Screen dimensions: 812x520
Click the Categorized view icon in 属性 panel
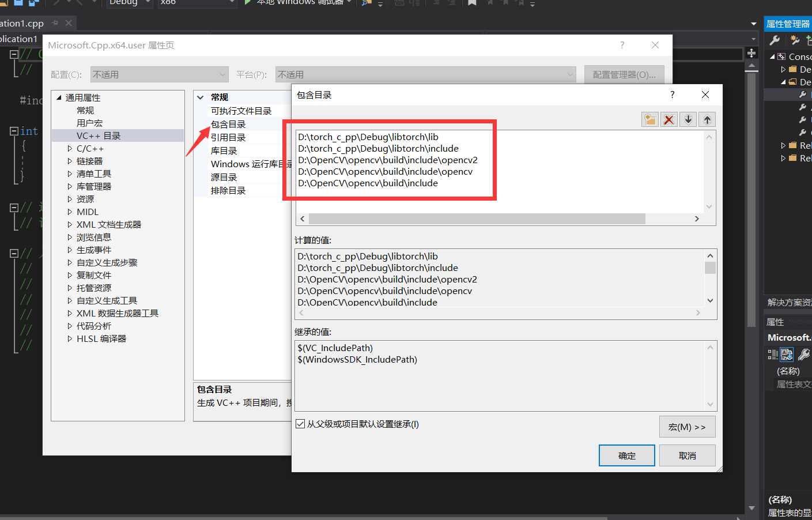pyautogui.click(x=773, y=355)
